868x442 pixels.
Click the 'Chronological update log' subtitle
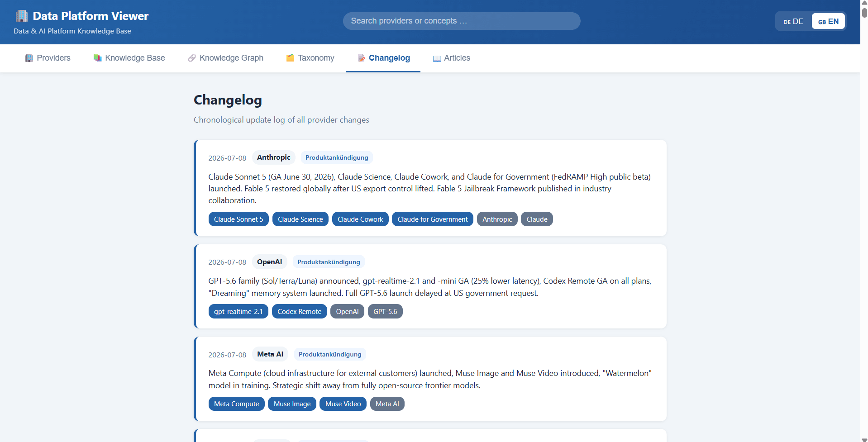coord(281,120)
